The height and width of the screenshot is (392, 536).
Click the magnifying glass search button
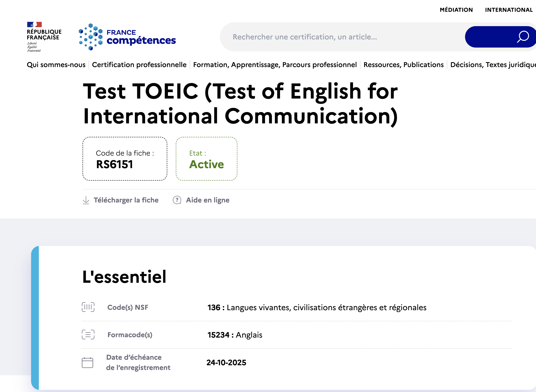pos(501,37)
